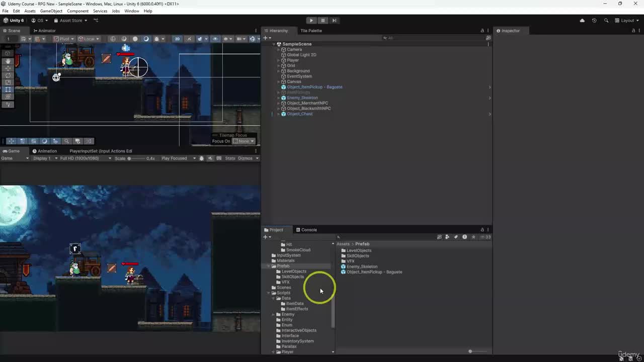
Task: Click Assets in the Project breadcrumb
Action: [343, 244]
